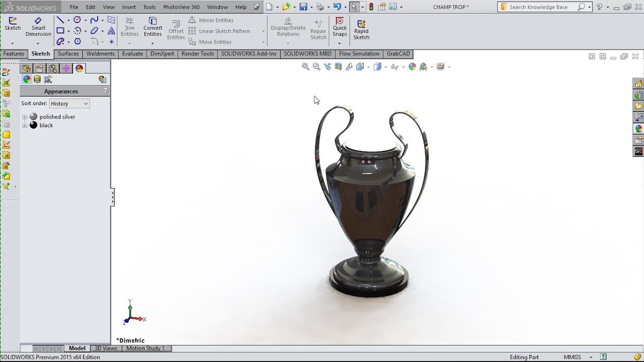Open the PhotoView 360 menu

181,7
